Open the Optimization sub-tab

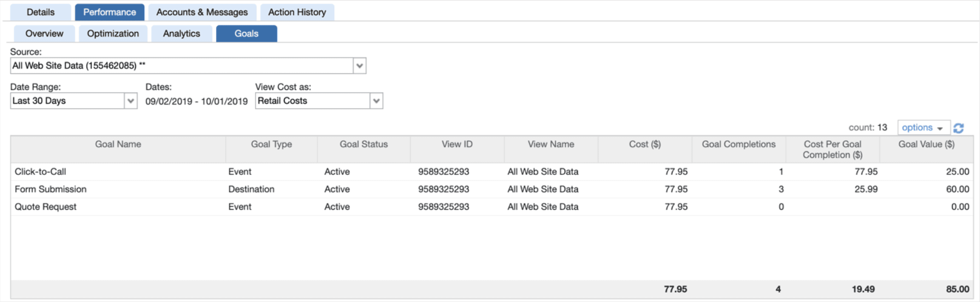tap(113, 33)
